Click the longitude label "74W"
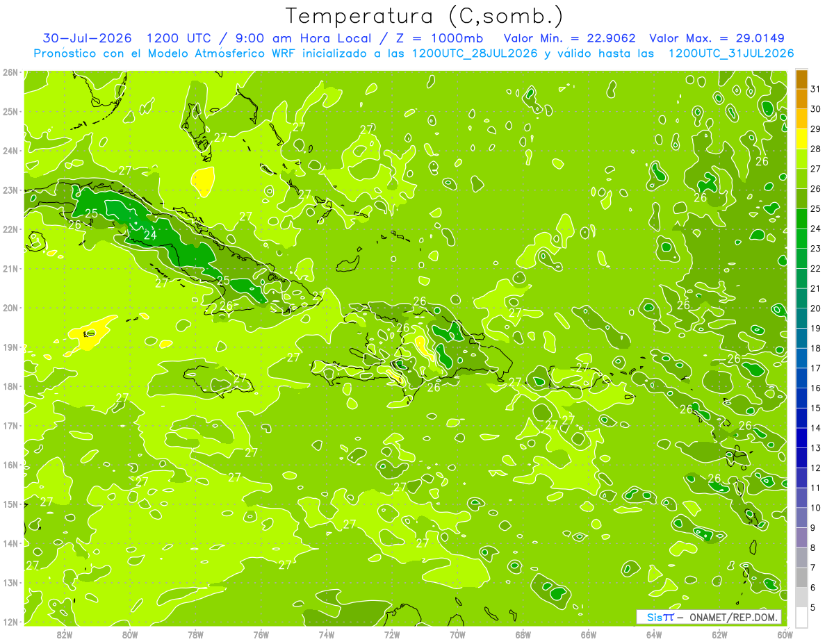 327,634
